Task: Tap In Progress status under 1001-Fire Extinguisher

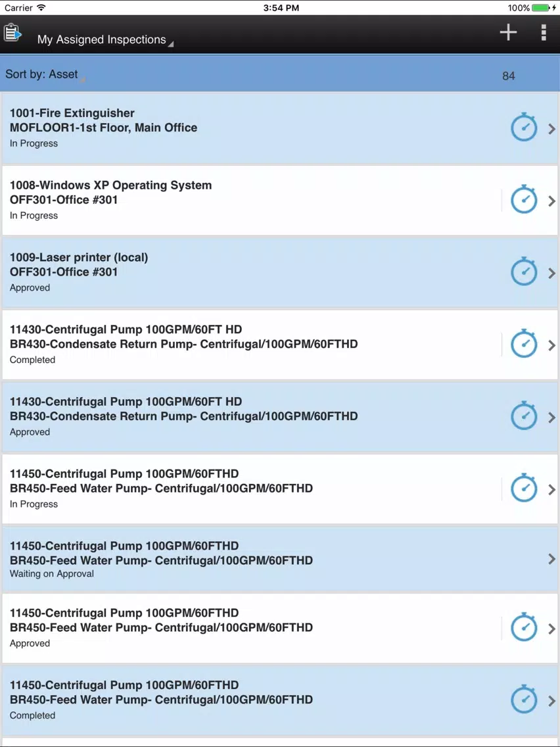Action: [34, 143]
